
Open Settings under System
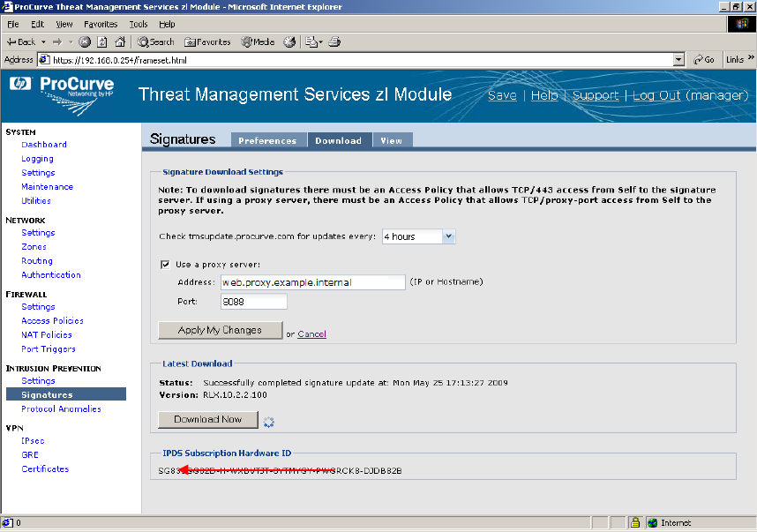[x=38, y=173]
